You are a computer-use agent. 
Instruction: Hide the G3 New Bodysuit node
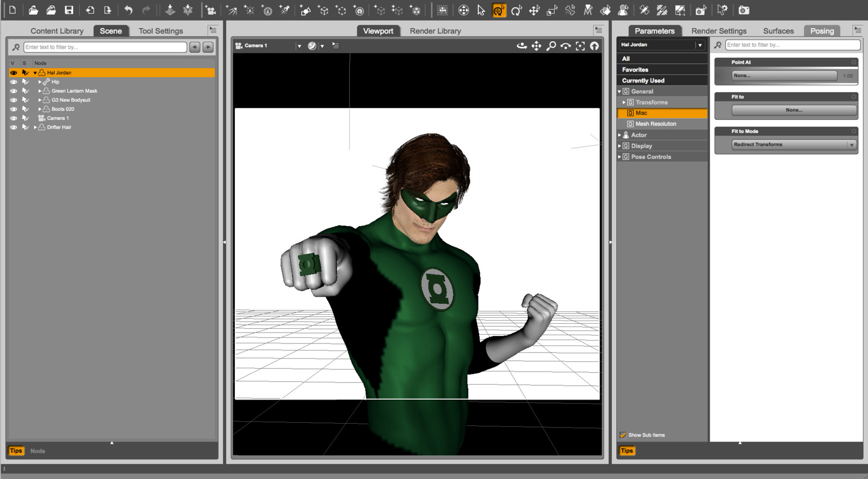point(14,100)
